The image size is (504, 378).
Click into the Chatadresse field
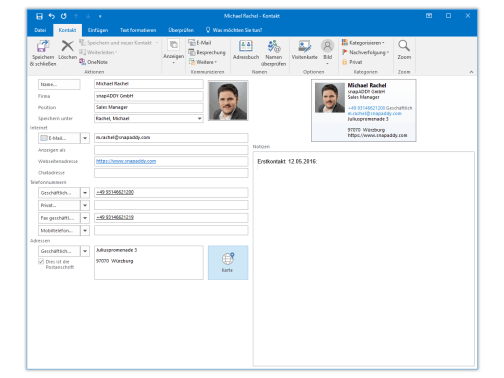171,173
